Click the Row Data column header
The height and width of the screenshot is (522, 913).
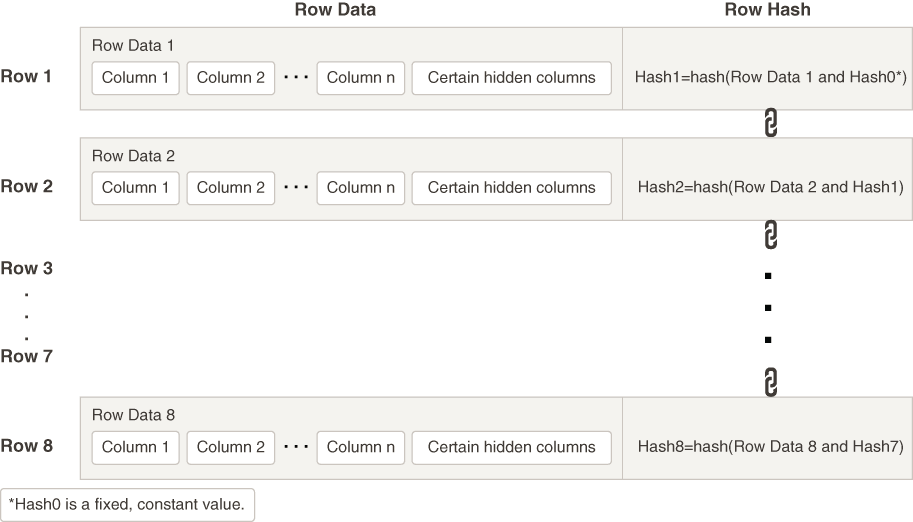(335, 10)
